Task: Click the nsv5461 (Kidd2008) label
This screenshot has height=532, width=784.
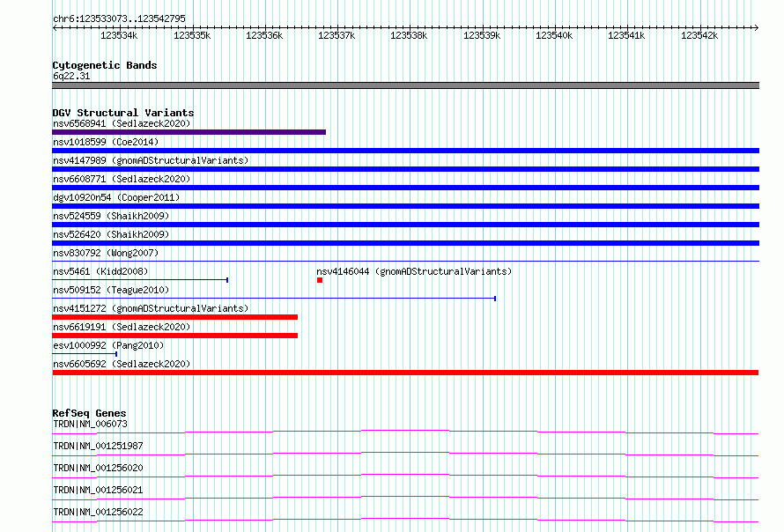Action: pos(100,271)
